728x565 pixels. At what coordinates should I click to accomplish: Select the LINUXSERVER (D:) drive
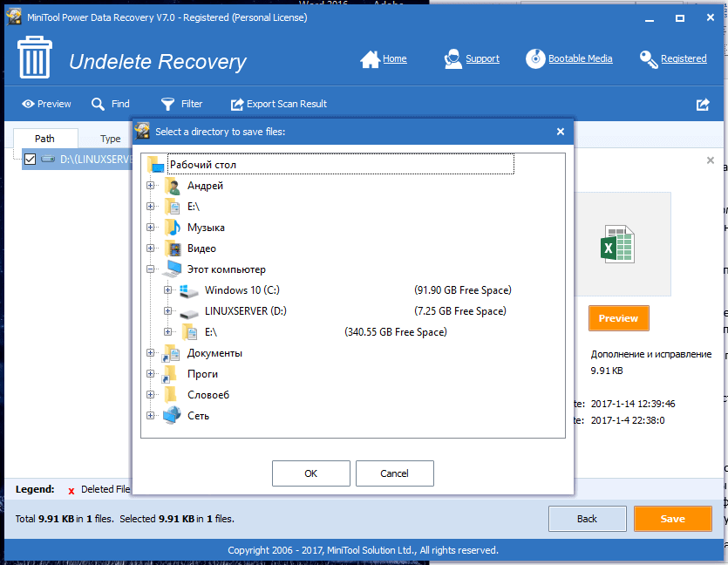click(245, 311)
